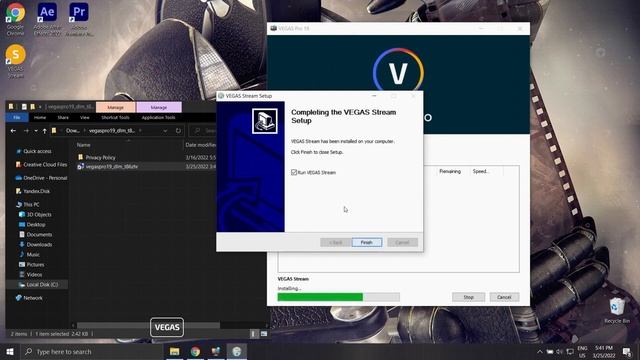Image resolution: width=640 pixels, height=360 pixels.
Task: Open the Home ribbon tab
Action: (x=40, y=118)
